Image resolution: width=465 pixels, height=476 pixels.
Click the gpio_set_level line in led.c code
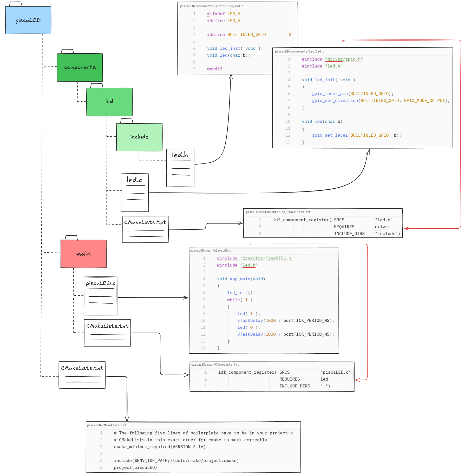[356, 135]
